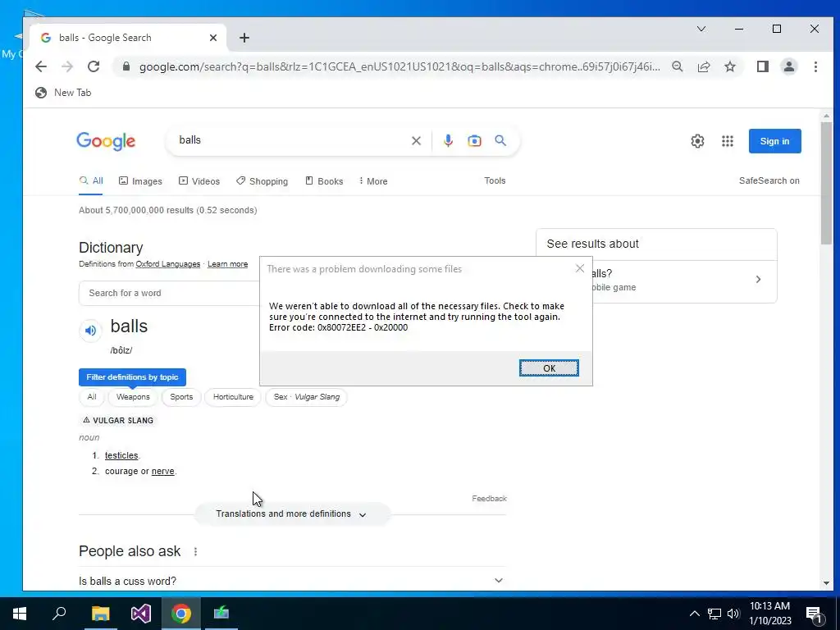Image resolution: width=840 pixels, height=630 pixels.
Task: Expand the More search options
Action: pyautogui.click(x=373, y=181)
